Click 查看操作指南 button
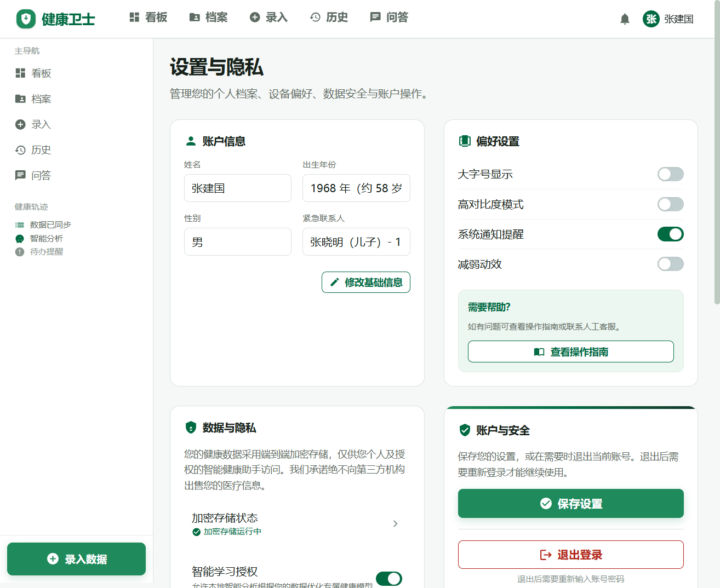Image resolution: width=720 pixels, height=588 pixels. [x=571, y=351]
